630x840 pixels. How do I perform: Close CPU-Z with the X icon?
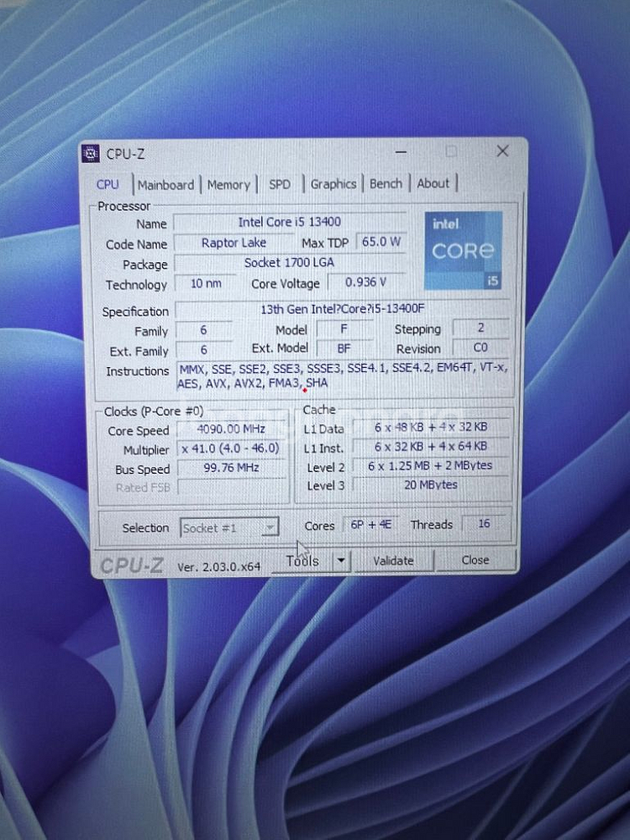click(x=502, y=151)
